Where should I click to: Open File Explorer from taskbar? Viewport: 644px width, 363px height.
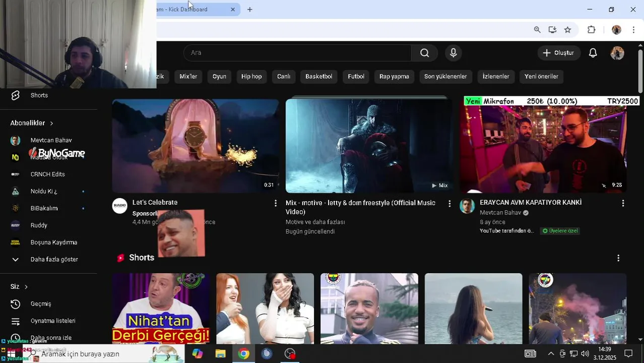click(x=220, y=354)
